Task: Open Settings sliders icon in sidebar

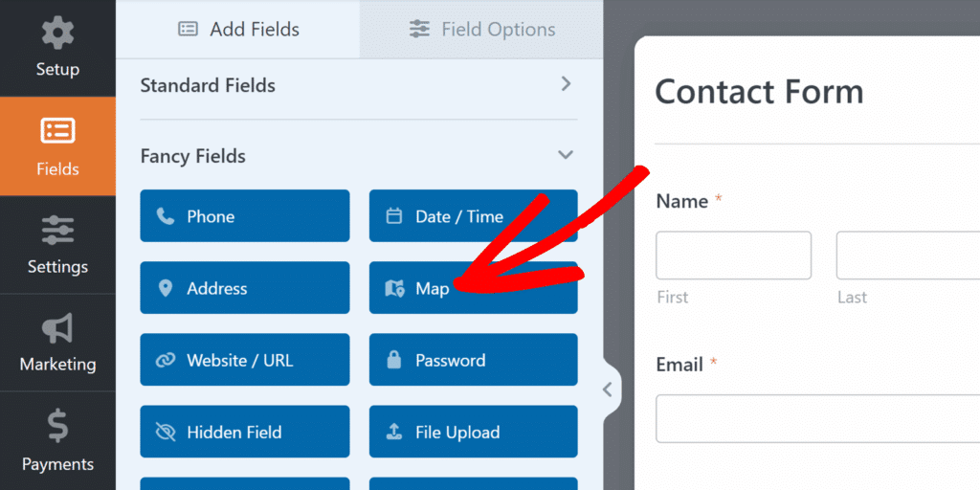Action: 57,245
